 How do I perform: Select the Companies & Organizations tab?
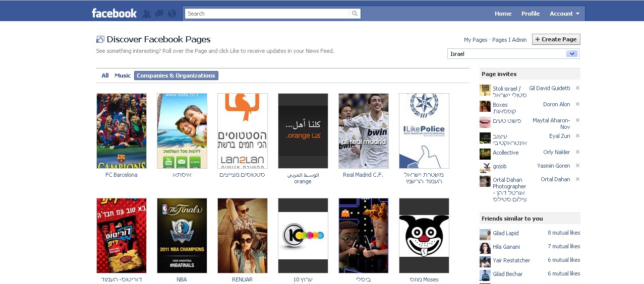coord(176,76)
